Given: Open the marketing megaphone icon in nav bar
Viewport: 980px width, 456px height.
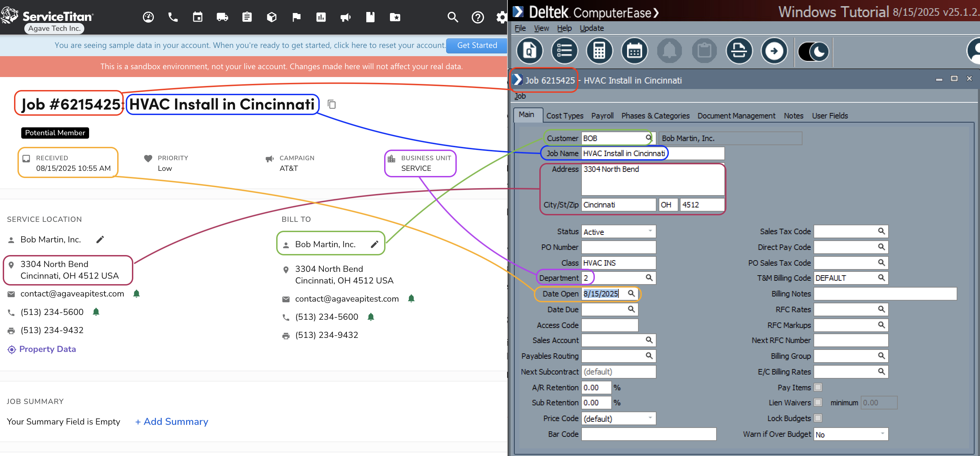Looking at the screenshot, I should point(345,17).
